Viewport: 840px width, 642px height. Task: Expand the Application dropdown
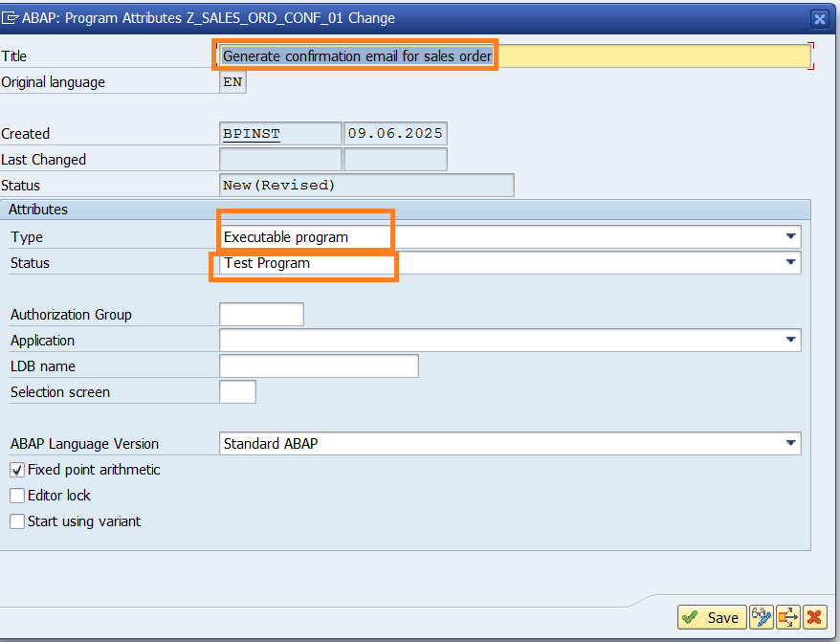pyautogui.click(x=790, y=340)
